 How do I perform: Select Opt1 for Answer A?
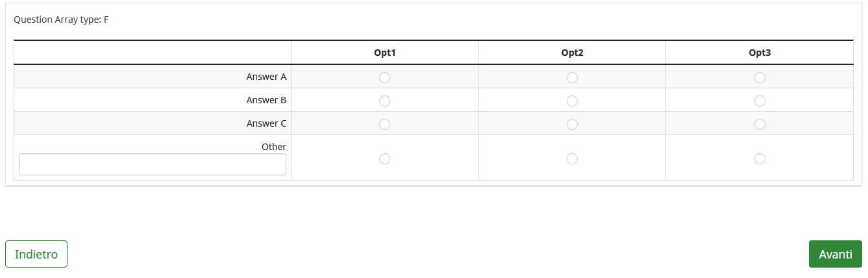(384, 78)
